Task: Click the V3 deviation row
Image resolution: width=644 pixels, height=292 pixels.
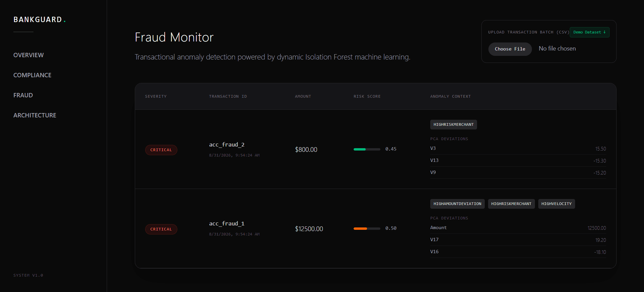Action: [518, 149]
